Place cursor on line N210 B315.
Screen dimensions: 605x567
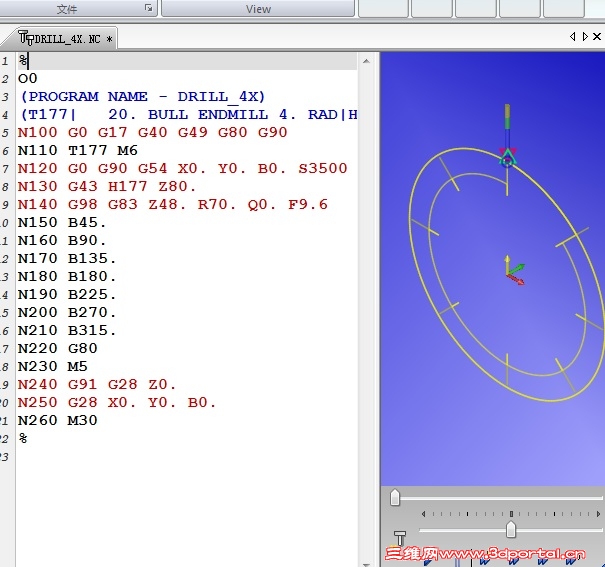(67, 331)
